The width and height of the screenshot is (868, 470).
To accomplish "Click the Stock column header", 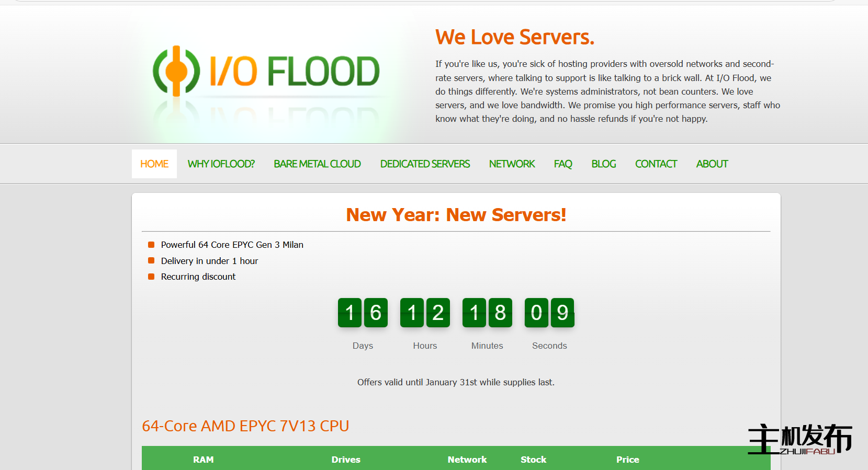I will point(533,460).
